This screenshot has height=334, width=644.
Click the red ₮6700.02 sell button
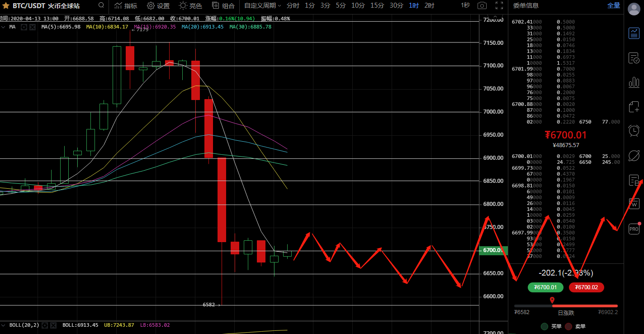tap(587, 287)
